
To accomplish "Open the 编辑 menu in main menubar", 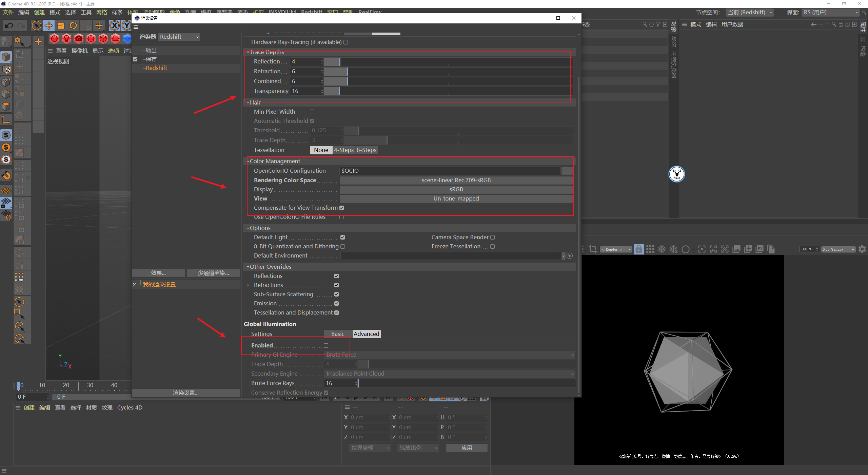I will coord(24,12).
